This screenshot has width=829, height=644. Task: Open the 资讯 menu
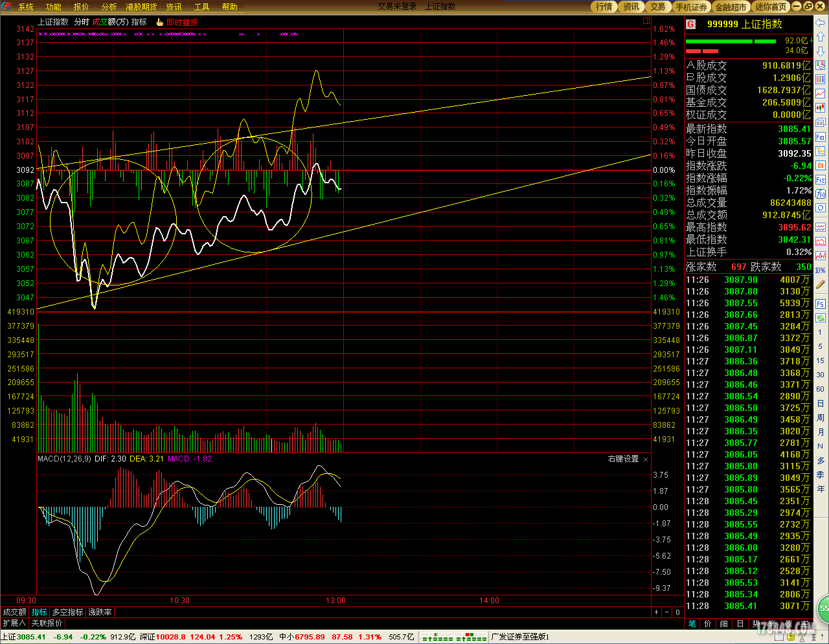pos(174,6)
